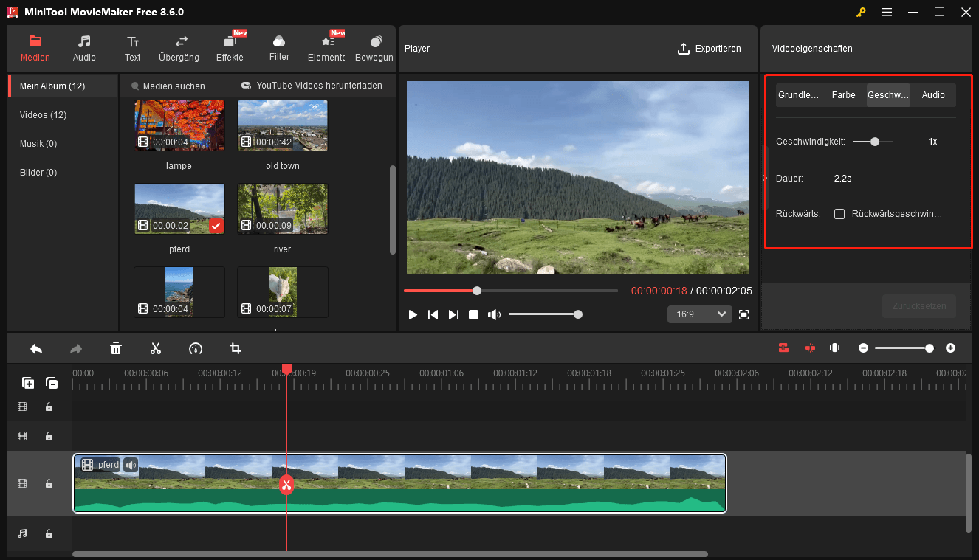Mute the pferd clip audio icon

[x=130, y=465]
